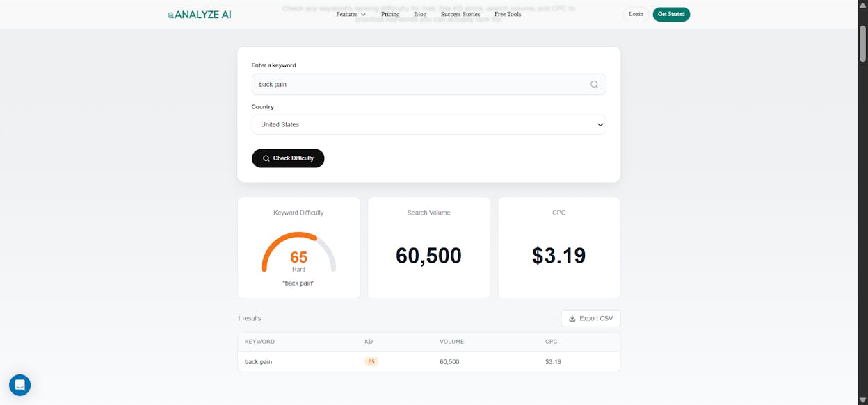This screenshot has height=405, width=868.
Task: Expand the Features menu chevron
Action: point(363,15)
